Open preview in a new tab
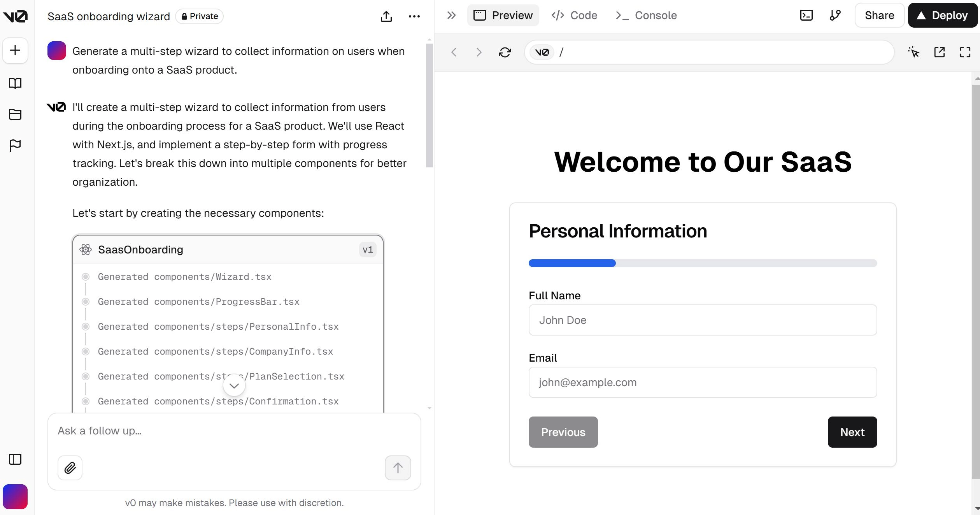 (939, 52)
